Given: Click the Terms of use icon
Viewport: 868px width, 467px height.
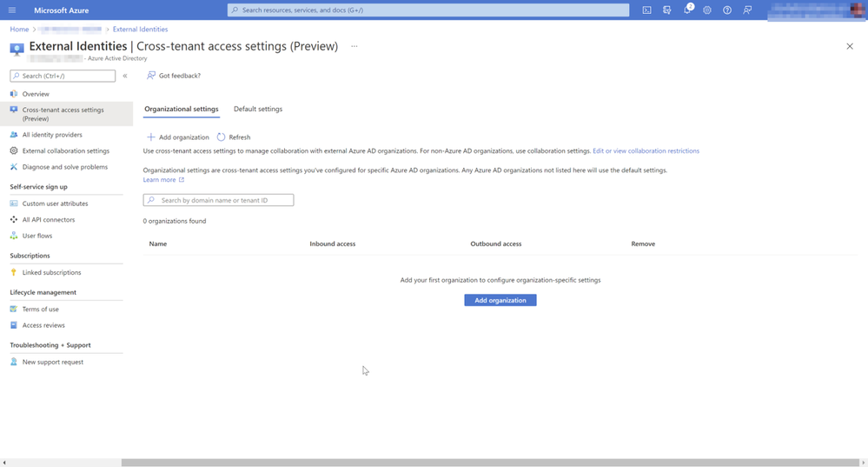Looking at the screenshot, I should tap(14, 309).
